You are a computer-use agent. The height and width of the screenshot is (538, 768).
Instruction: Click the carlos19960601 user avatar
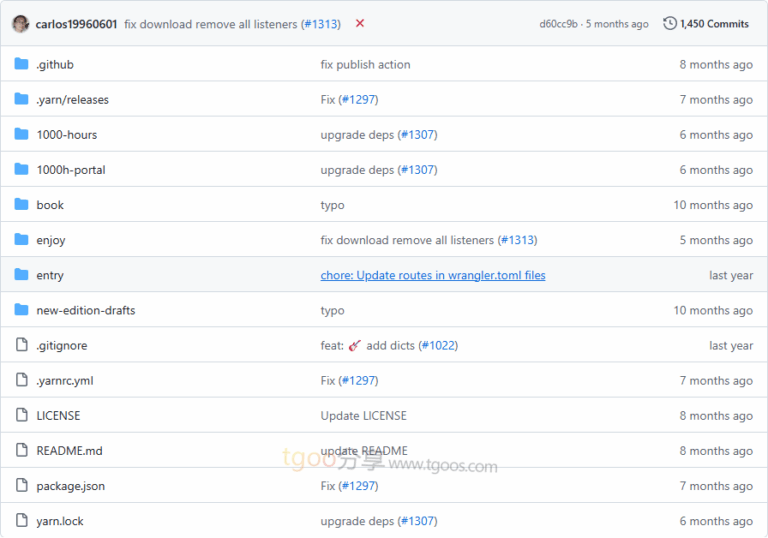pos(20,24)
